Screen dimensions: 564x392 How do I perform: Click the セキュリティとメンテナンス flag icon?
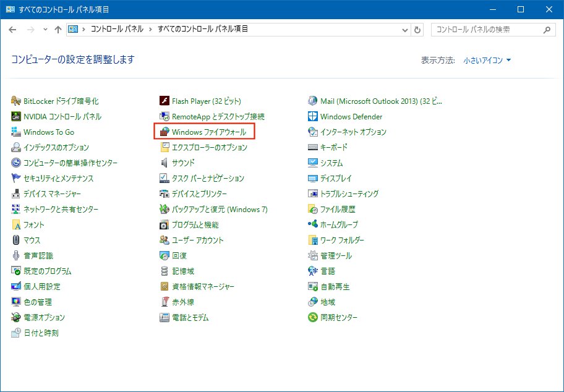[16, 178]
